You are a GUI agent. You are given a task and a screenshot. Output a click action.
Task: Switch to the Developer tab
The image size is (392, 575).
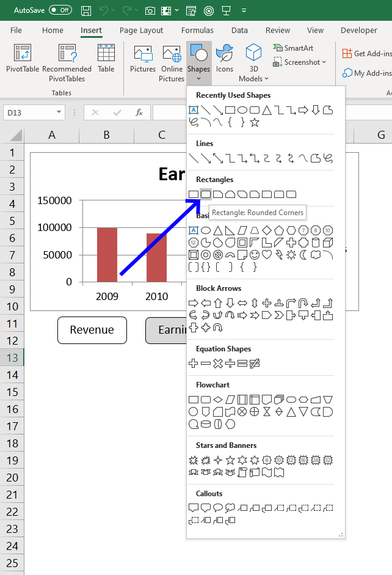358,31
